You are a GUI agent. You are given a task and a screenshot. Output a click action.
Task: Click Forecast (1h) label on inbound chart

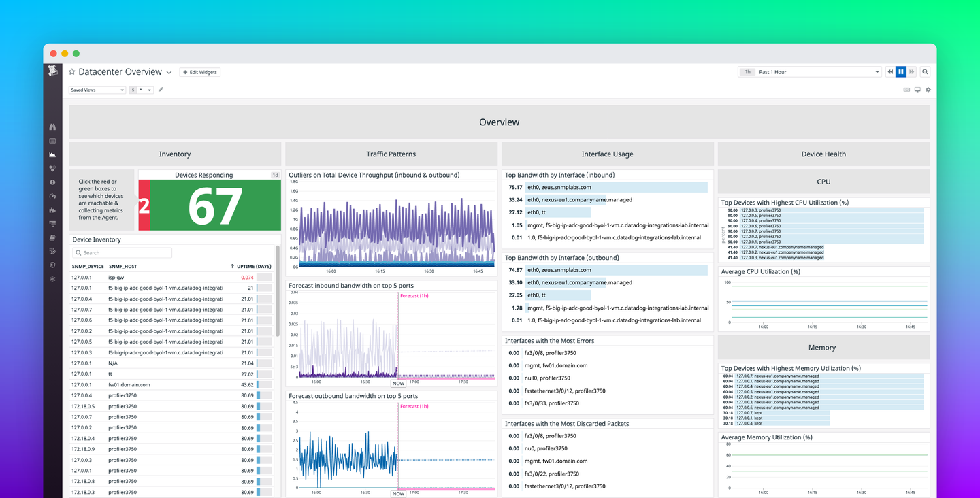tap(414, 296)
